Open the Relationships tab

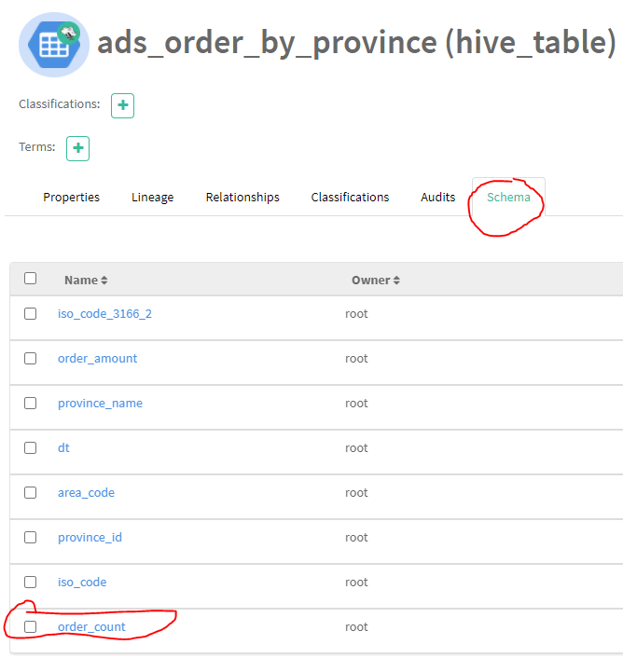pos(242,198)
